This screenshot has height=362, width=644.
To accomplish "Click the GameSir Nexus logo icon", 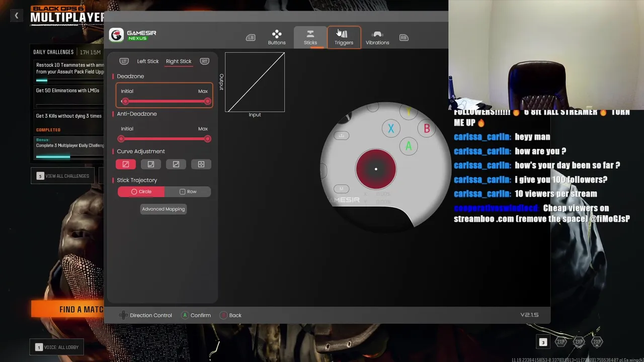I will (117, 35).
